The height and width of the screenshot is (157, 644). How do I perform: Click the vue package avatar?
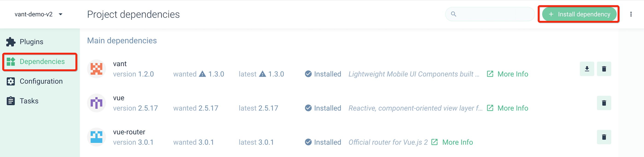[97, 103]
